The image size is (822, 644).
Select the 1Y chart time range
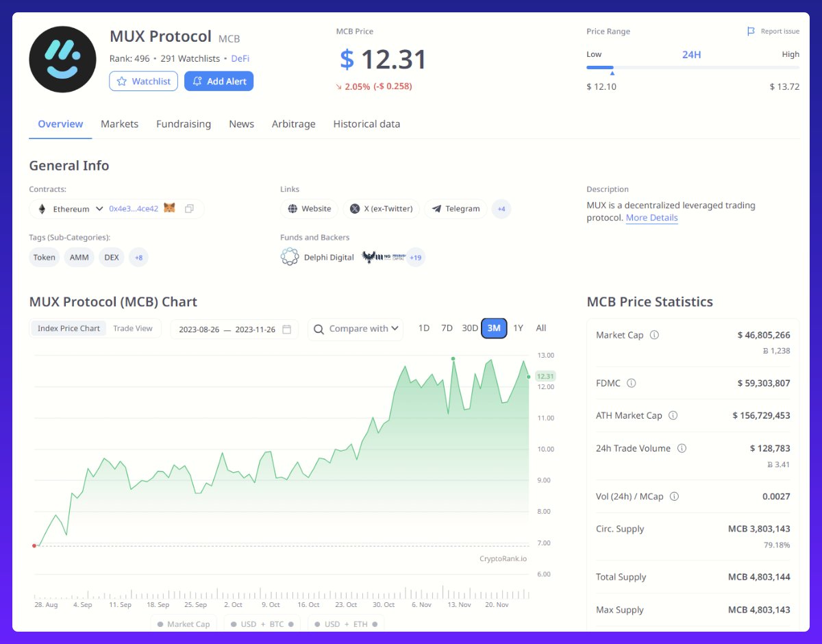tap(518, 328)
